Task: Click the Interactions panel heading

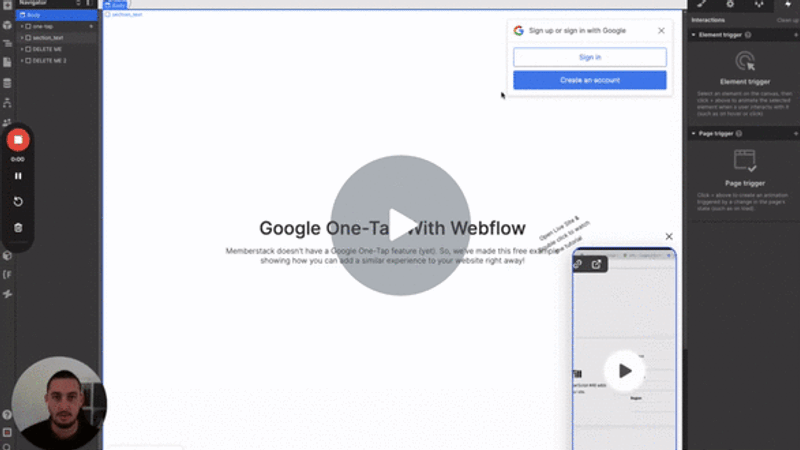Action: pos(708,20)
